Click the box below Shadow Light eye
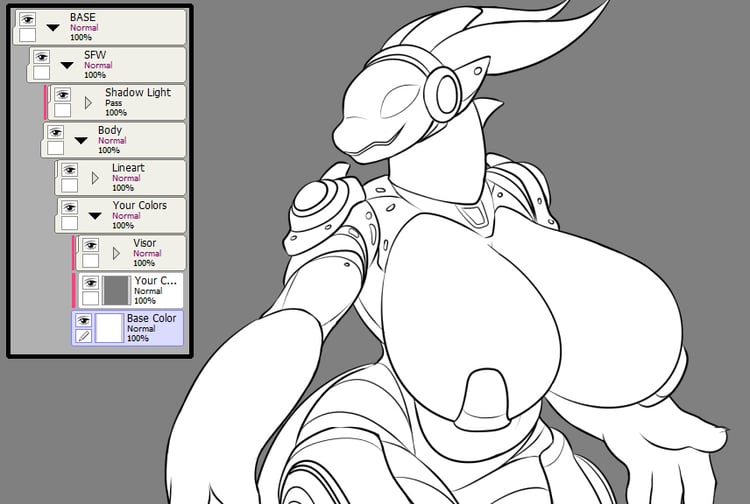 pos(63,110)
